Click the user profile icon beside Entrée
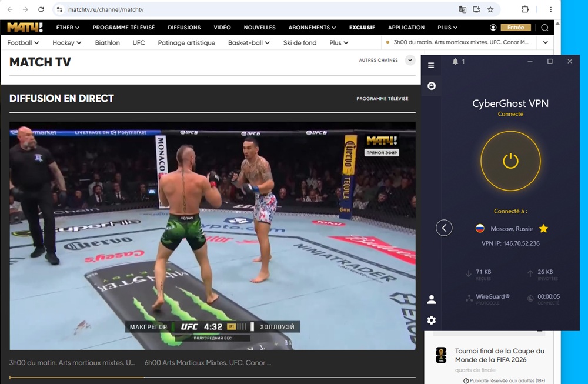 click(x=493, y=28)
